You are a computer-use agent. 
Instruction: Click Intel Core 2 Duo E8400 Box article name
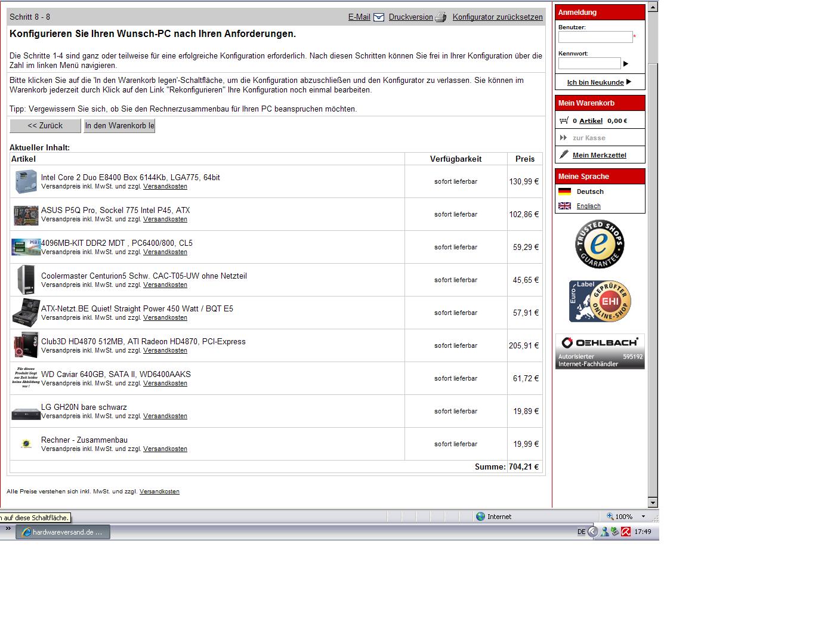(x=130, y=177)
